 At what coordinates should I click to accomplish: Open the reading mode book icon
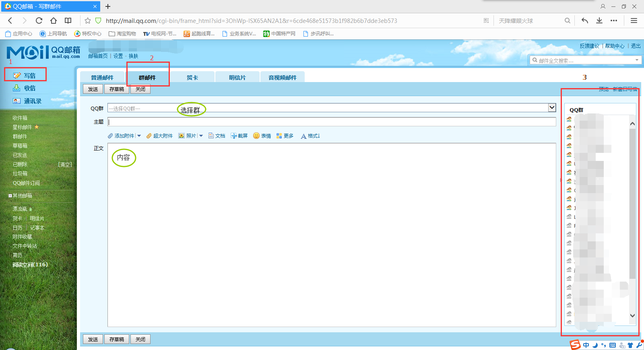(68, 21)
